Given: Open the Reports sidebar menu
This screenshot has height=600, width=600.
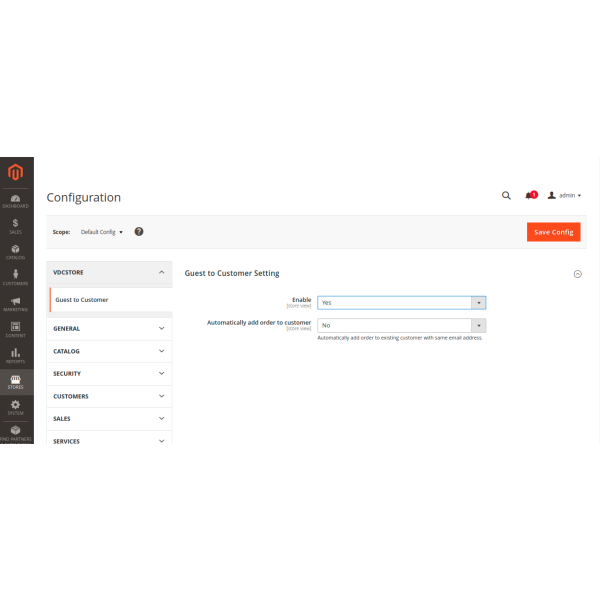Looking at the screenshot, I should coord(16,355).
